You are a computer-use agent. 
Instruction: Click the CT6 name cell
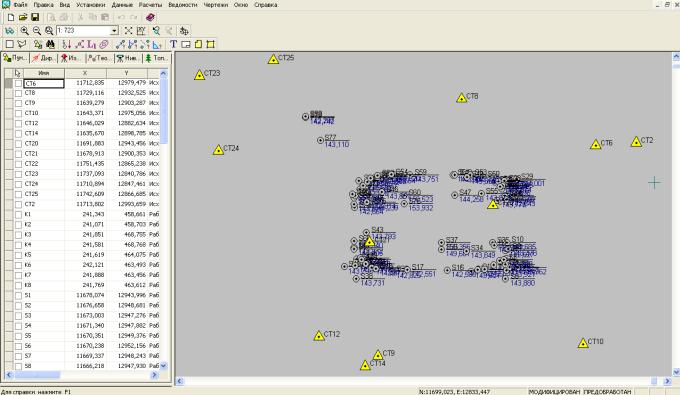coord(44,83)
